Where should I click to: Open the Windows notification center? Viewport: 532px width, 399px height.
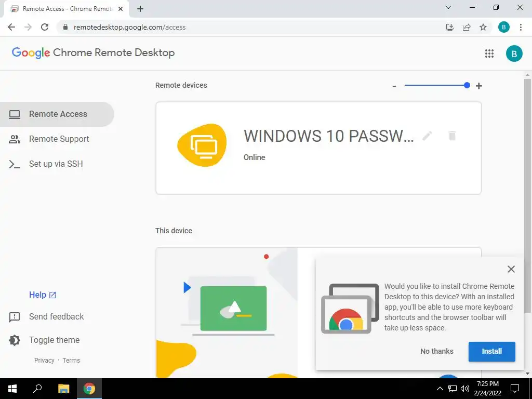tap(515, 389)
